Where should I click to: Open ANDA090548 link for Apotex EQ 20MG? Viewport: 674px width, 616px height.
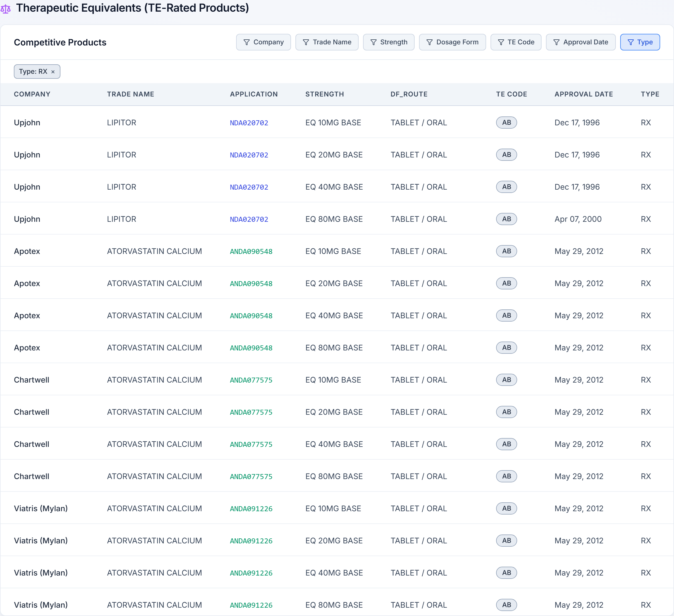click(251, 284)
